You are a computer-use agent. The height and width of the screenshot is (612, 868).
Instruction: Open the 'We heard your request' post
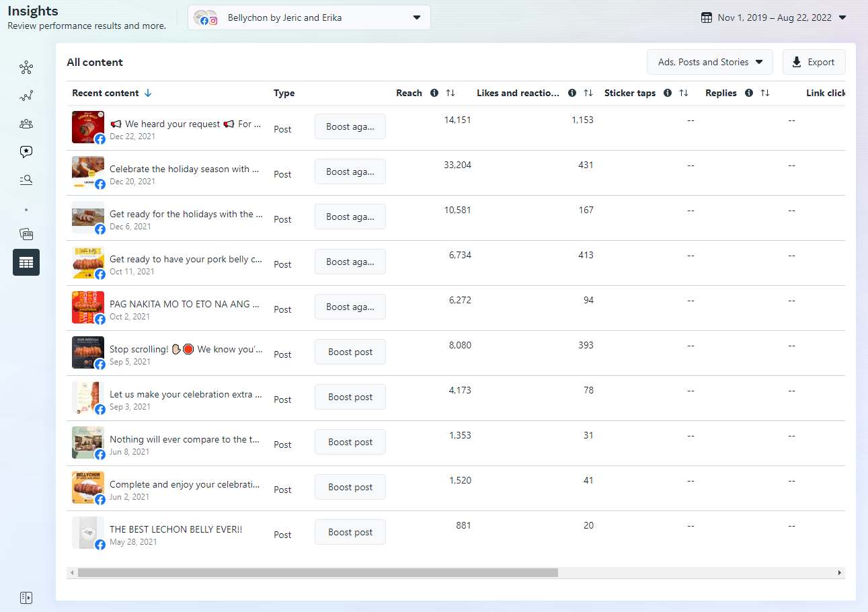186,124
